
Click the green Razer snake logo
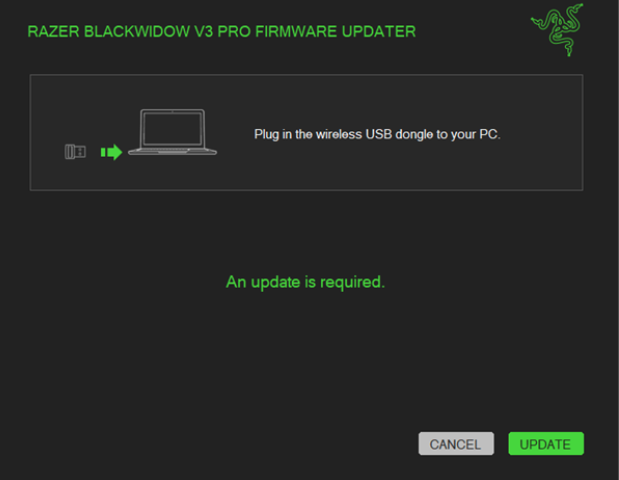[x=557, y=30]
